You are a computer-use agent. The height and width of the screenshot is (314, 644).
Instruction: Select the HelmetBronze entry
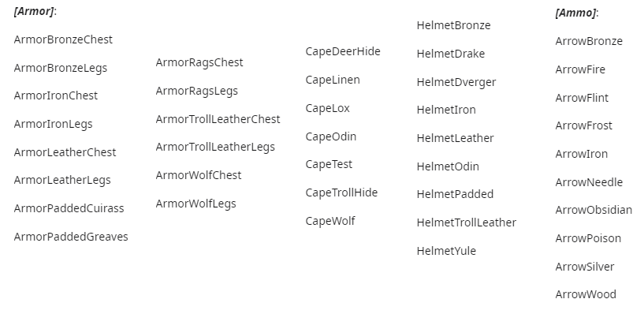453,25
